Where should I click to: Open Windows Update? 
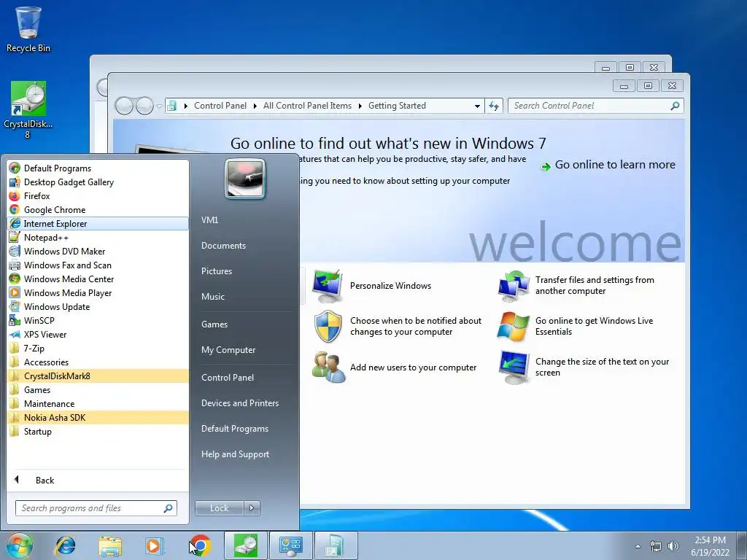coord(98,306)
